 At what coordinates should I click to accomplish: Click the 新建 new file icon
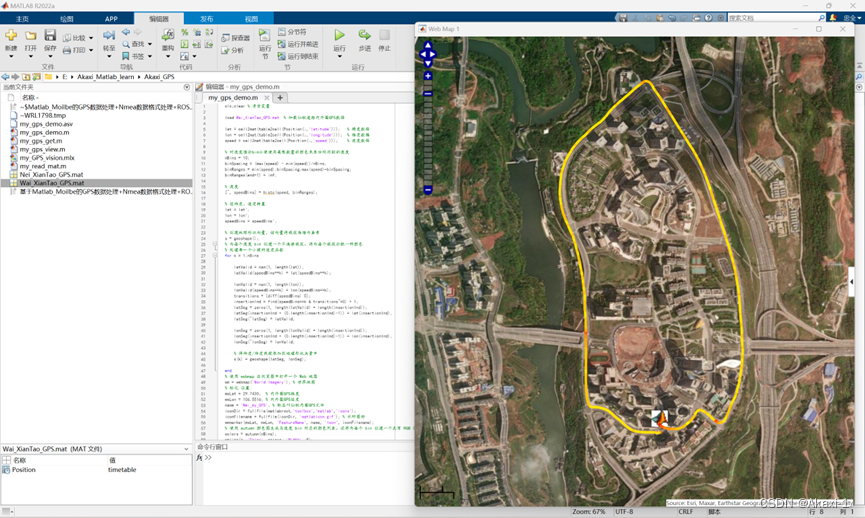11,35
